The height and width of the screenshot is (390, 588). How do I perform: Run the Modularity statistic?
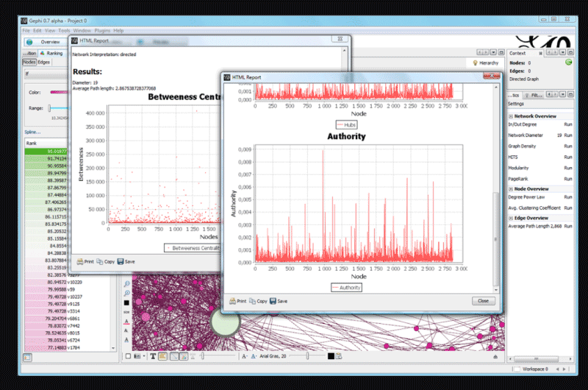point(568,169)
